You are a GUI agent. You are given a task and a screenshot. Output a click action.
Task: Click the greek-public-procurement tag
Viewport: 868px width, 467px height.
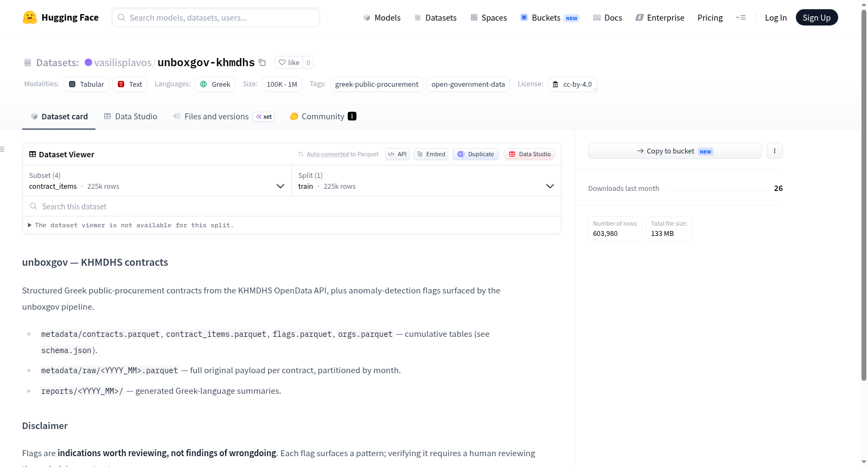tap(376, 84)
